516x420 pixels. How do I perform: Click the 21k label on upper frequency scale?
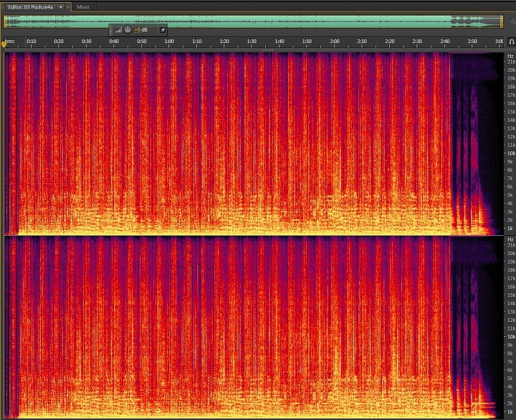point(511,62)
